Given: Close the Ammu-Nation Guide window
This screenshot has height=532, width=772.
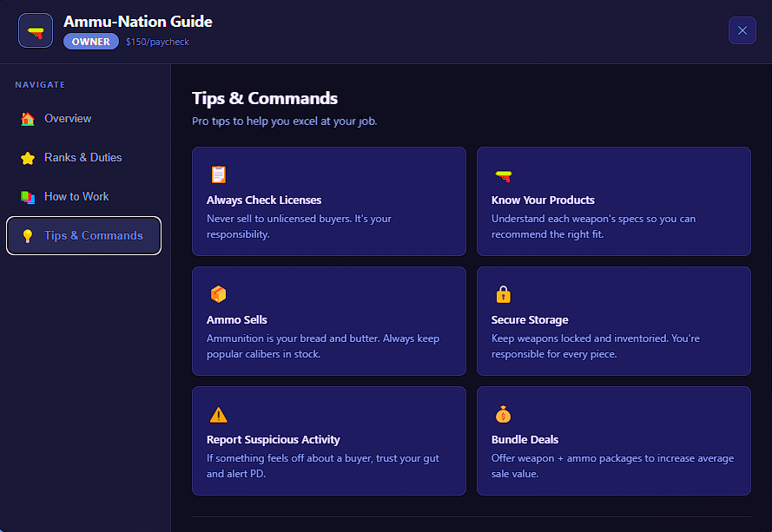Looking at the screenshot, I should [x=742, y=30].
